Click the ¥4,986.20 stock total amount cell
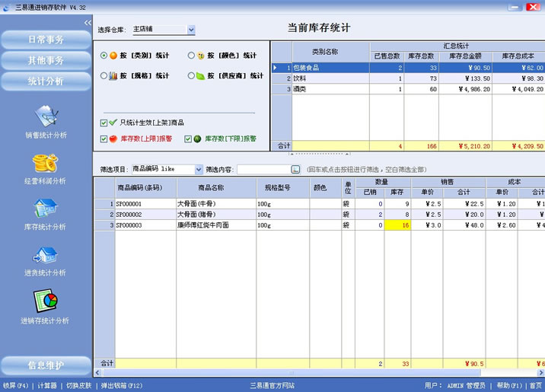Image resolution: width=545 pixels, height=392 pixels. 465,89
